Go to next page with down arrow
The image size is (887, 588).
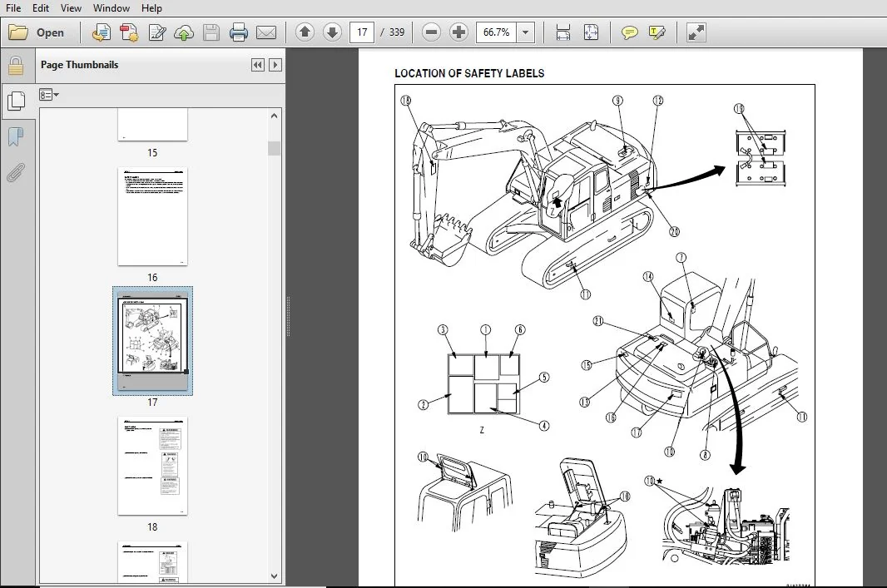333,32
